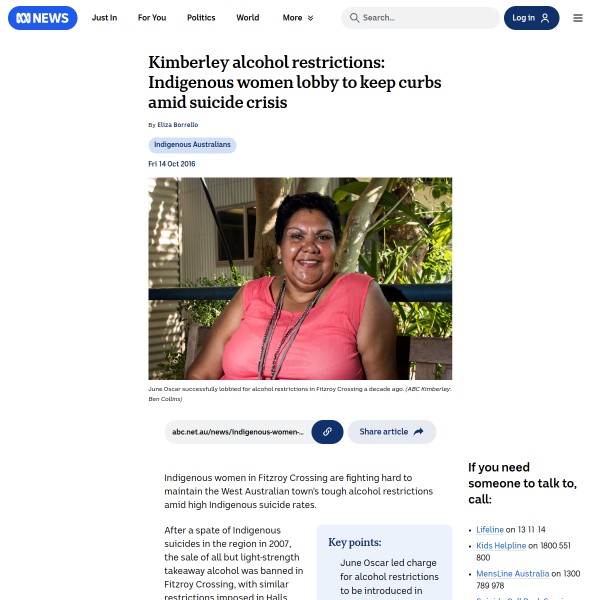Screen dimensions: 600x600
Task: Click the ABC News logo
Action: click(42, 18)
